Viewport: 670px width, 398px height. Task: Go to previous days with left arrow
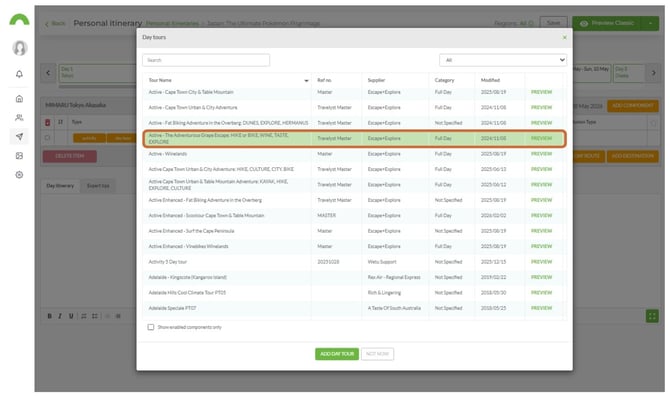click(48, 73)
